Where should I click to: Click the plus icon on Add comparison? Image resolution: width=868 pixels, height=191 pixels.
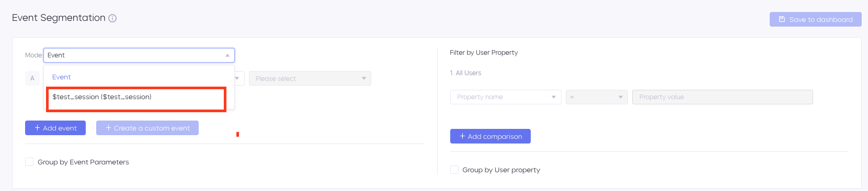click(462, 136)
